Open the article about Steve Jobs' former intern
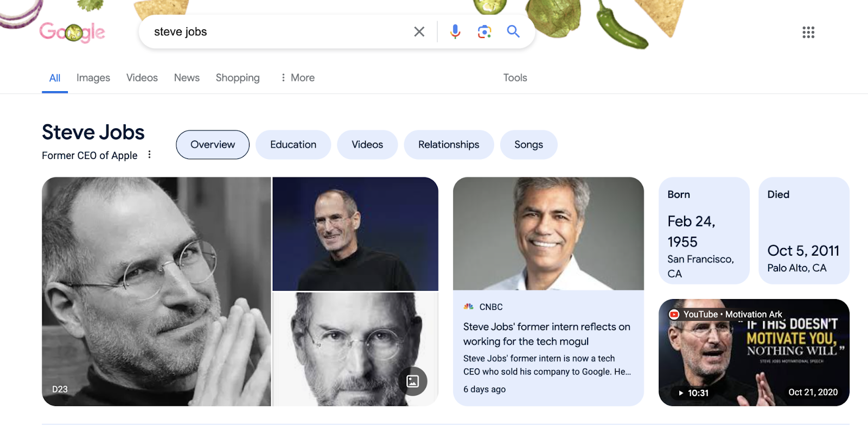Screen dimensions: 868x438 pyautogui.click(x=546, y=334)
